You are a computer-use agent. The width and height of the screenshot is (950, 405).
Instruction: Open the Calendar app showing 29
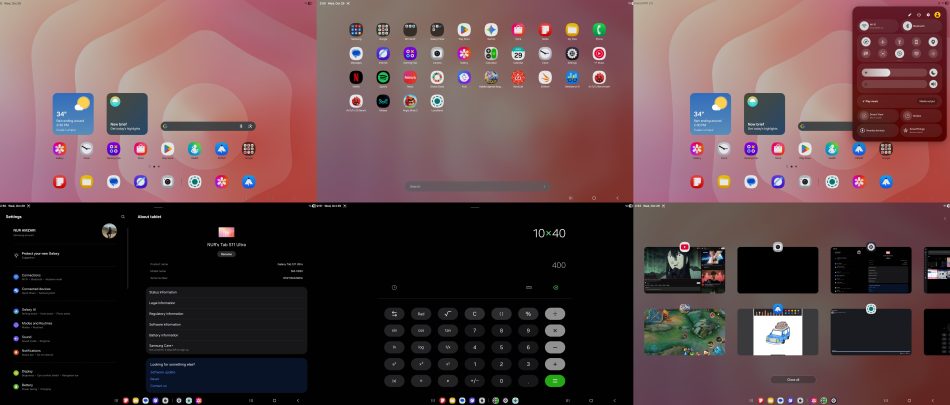point(517,53)
